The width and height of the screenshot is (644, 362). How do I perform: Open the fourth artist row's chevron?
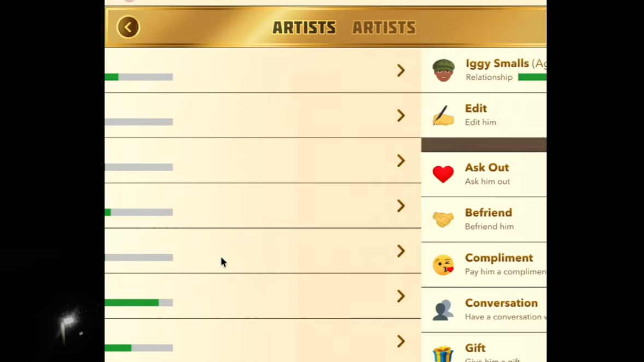[401, 206]
